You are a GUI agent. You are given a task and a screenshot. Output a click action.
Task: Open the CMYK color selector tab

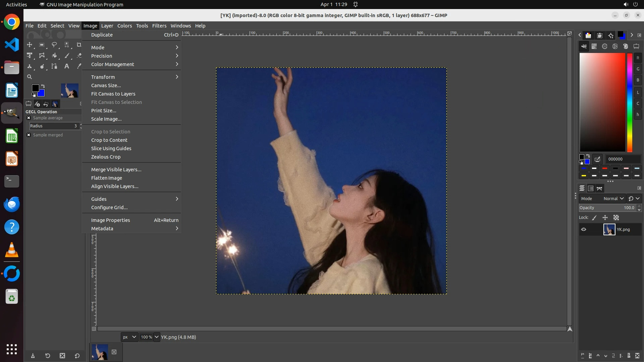click(594, 47)
